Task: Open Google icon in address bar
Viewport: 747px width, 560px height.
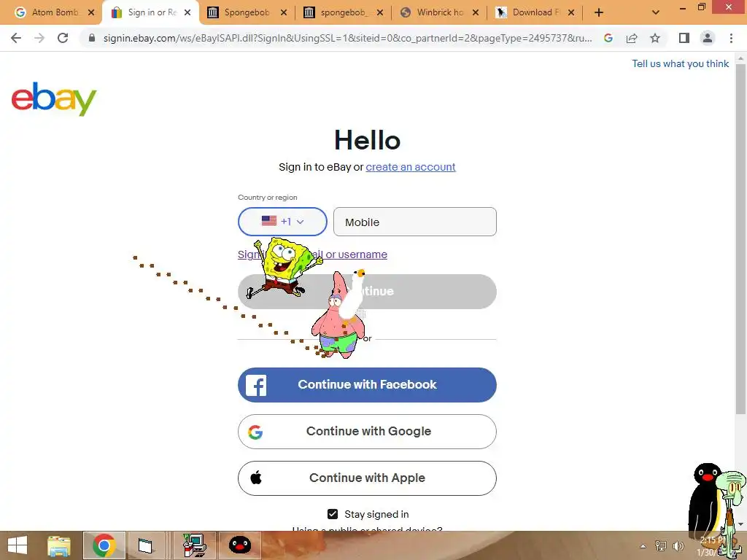Action: click(608, 38)
